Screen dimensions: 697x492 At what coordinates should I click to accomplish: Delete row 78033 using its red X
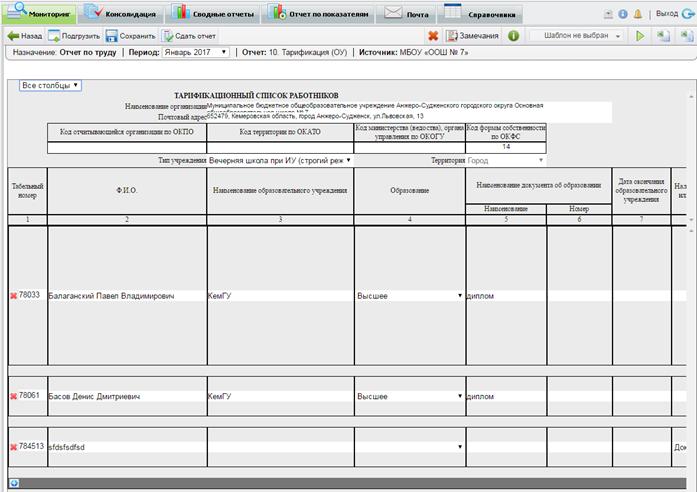13,296
